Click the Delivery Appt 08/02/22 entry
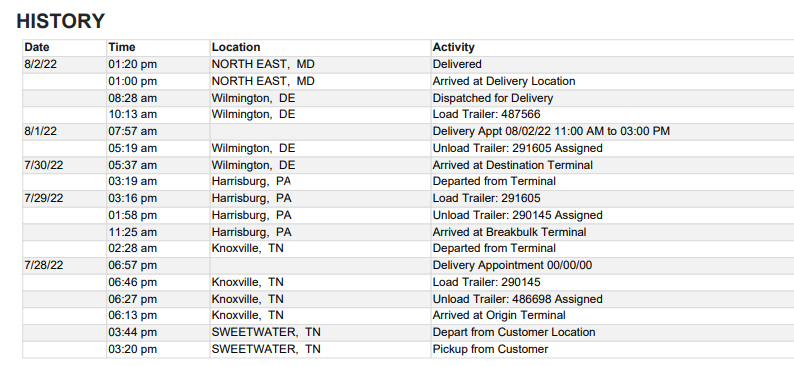 point(551,131)
